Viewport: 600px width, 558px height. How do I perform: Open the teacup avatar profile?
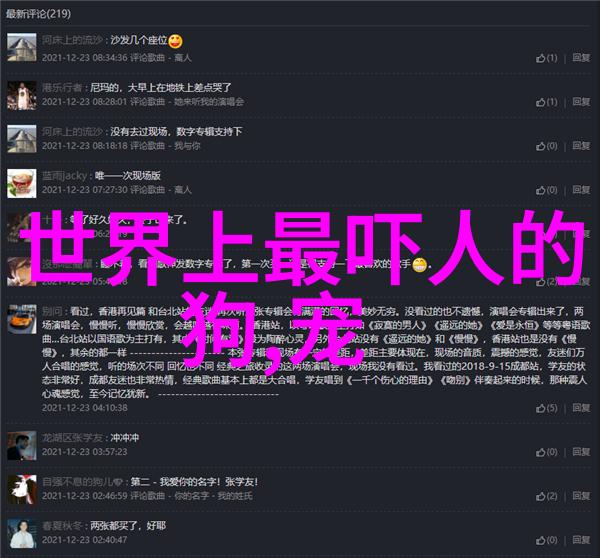[22, 183]
